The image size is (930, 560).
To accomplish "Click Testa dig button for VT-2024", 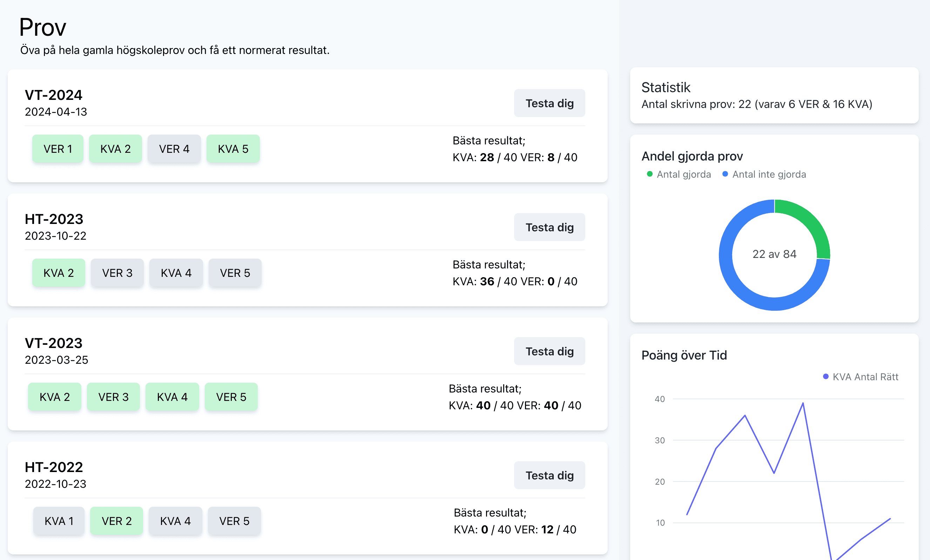I will click(x=549, y=103).
